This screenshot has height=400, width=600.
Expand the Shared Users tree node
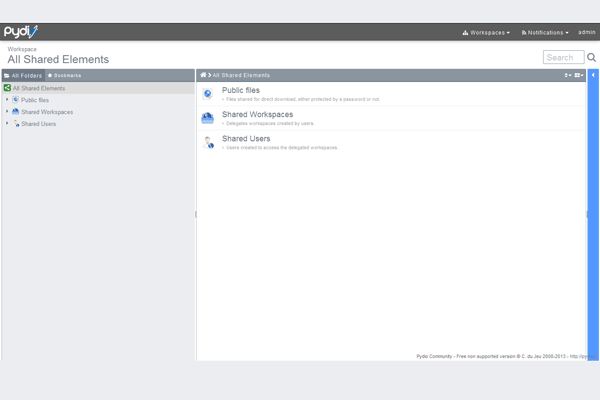(7, 124)
